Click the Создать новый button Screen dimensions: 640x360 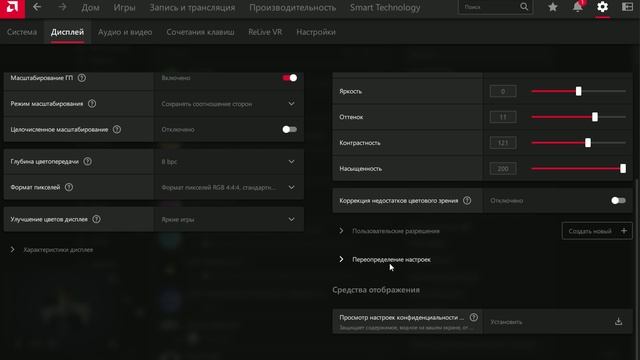[x=597, y=231]
